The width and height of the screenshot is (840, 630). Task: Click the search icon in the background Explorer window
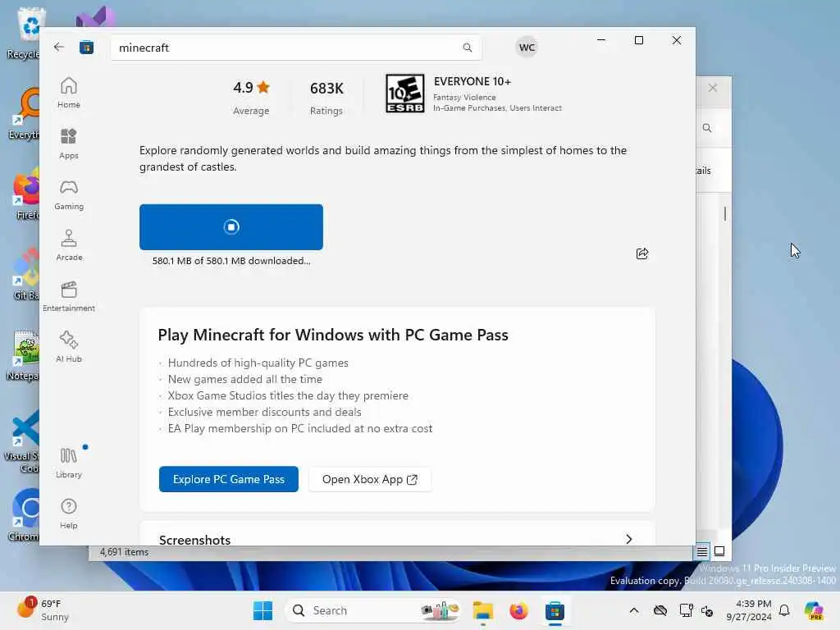click(x=707, y=128)
